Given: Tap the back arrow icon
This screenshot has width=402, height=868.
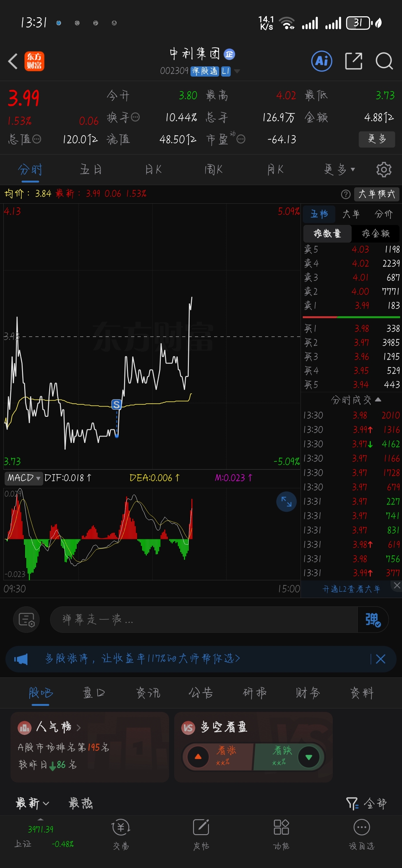Looking at the screenshot, I should [x=13, y=61].
